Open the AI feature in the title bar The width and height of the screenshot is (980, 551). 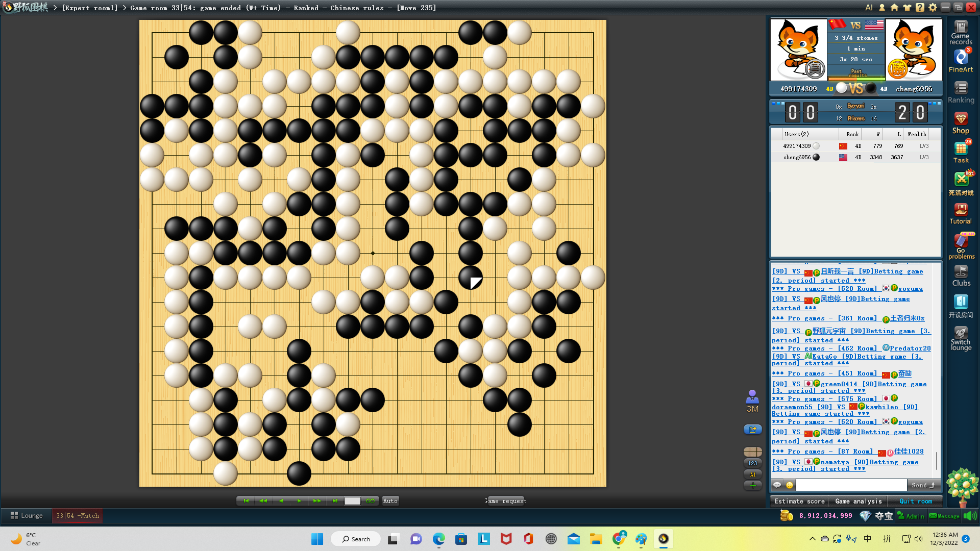tap(869, 8)
